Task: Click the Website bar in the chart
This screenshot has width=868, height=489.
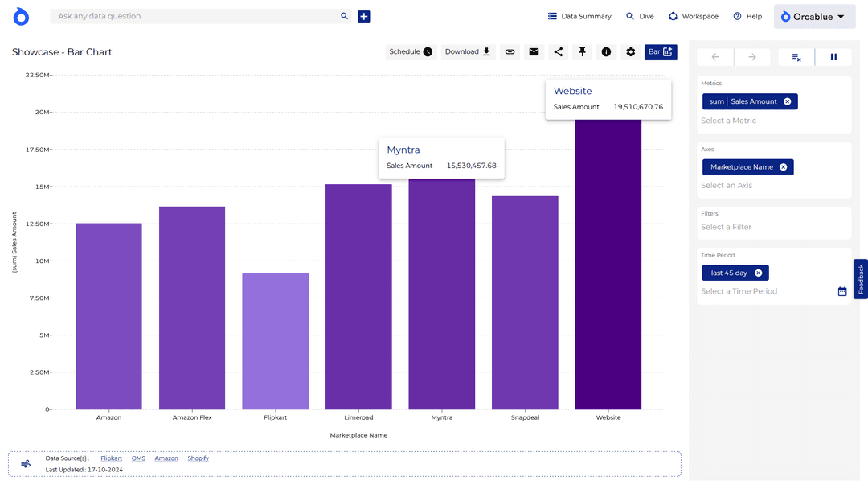Action: [x=608, y=265]
